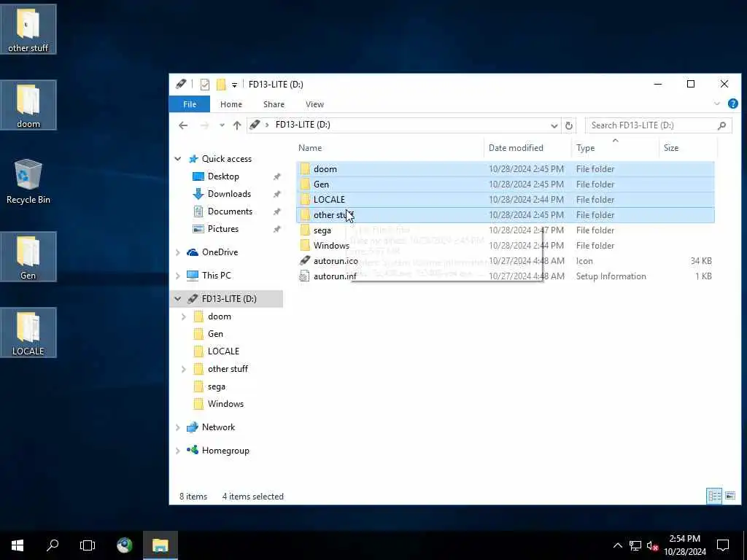Viewport: 747px width, 560px height.
Task: Open the Action Center notifications icon
Action: (723, 545)
